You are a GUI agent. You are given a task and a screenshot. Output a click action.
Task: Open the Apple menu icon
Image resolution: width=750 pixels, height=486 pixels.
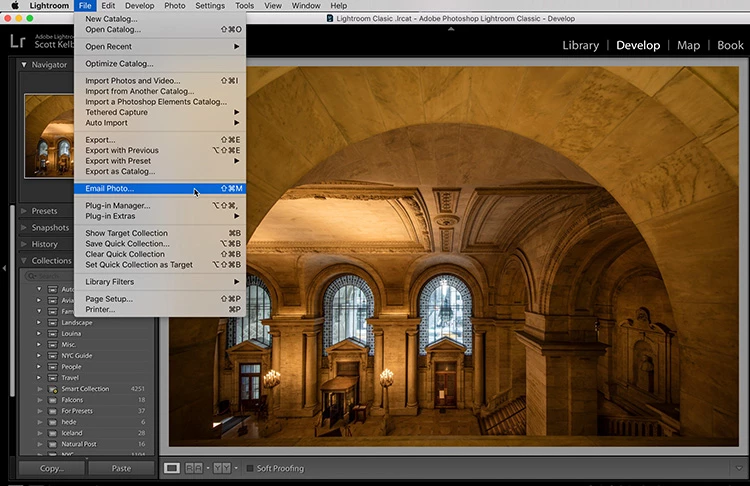pos(14,6)
